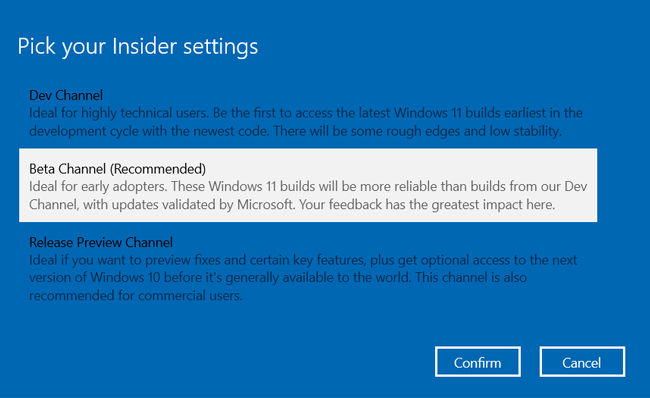The height and width of the screenshot is (398, 650).
Task: Cancel the Insider settings dialog
Action: click(582, 362)
